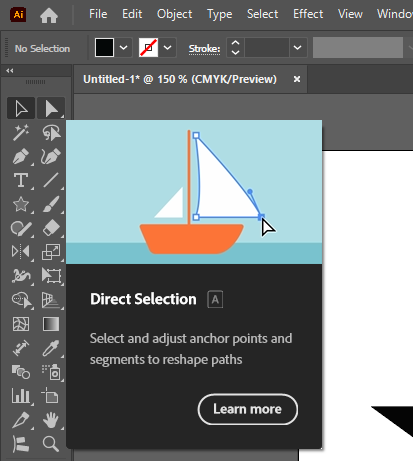Click the sailboat preview in tooltip
This screenshot has width=413, height=461.
pyautogui.click(x=194, y=192)
